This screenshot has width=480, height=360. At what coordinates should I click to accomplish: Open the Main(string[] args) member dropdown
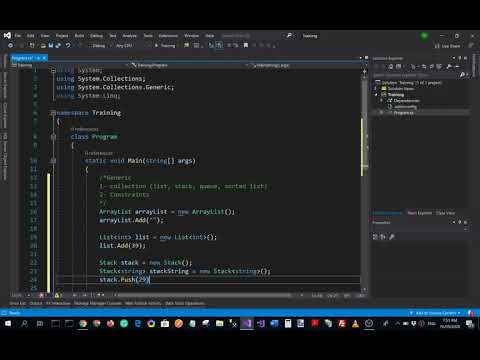tap(305, 65)
